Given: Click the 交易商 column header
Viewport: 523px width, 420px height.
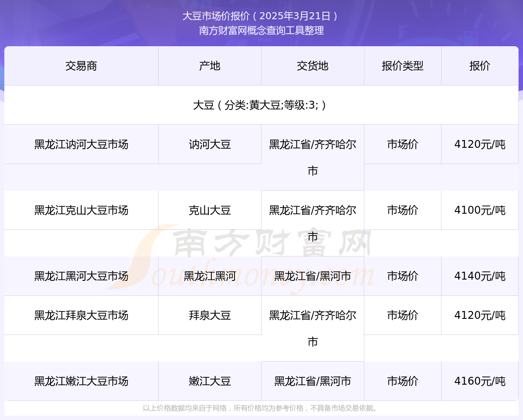Looking at the screenshot, I should coord(82,66).
